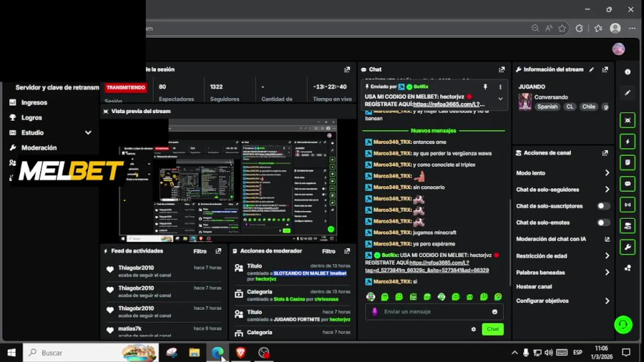Click the Chile tag
The width and height of the screenshot is (644, 362).
589,107
